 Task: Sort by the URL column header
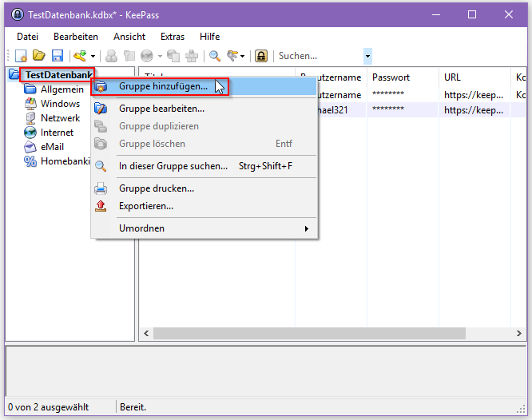[474, 77]
